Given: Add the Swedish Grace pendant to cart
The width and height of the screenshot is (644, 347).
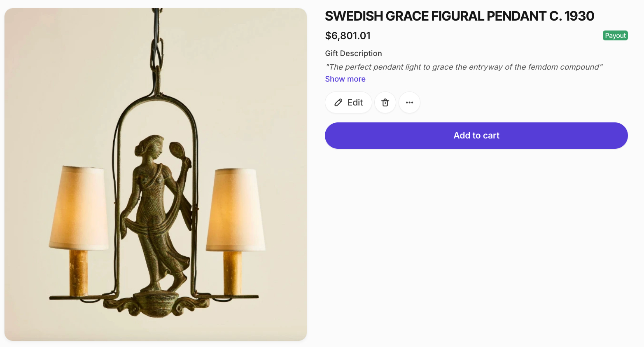Looking at the screenshot, I should point(476,136).
